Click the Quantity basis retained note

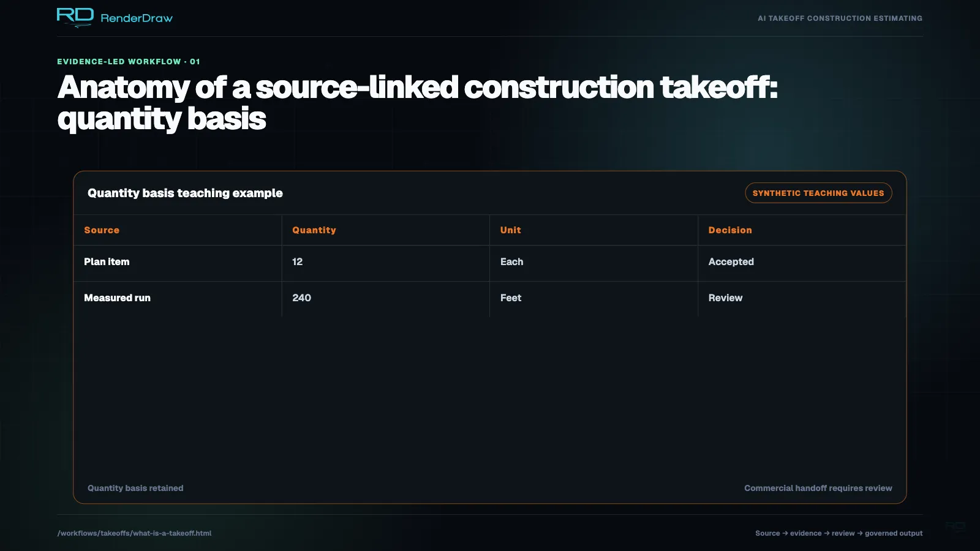pos(135,489)
